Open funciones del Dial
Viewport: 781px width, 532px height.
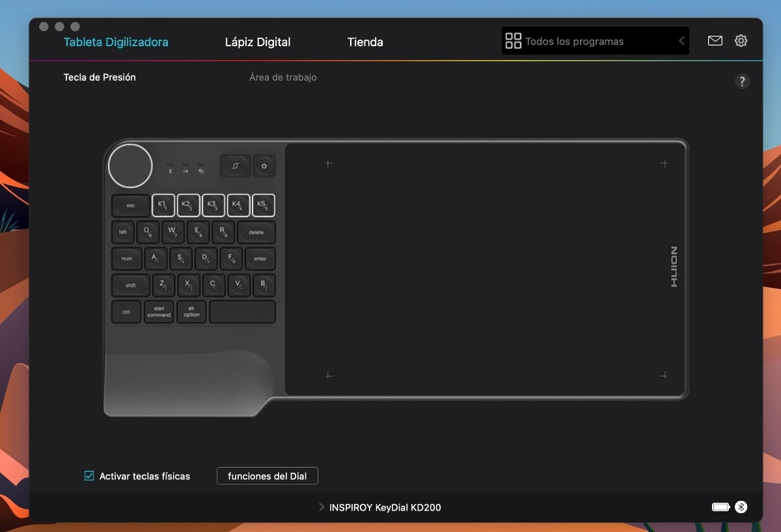pos(267,475)
